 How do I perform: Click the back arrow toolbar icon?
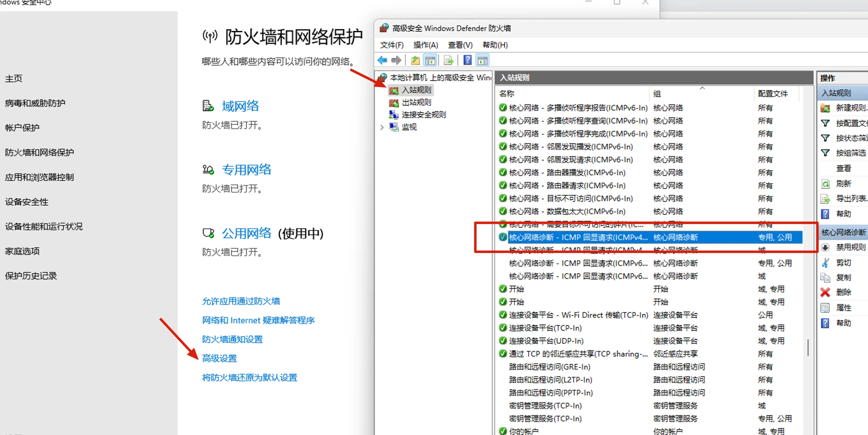click(x=382, y=60)
